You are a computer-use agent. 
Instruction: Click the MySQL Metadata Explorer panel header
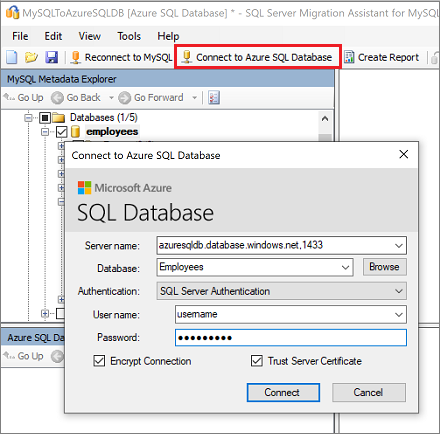tap(167, 79)
